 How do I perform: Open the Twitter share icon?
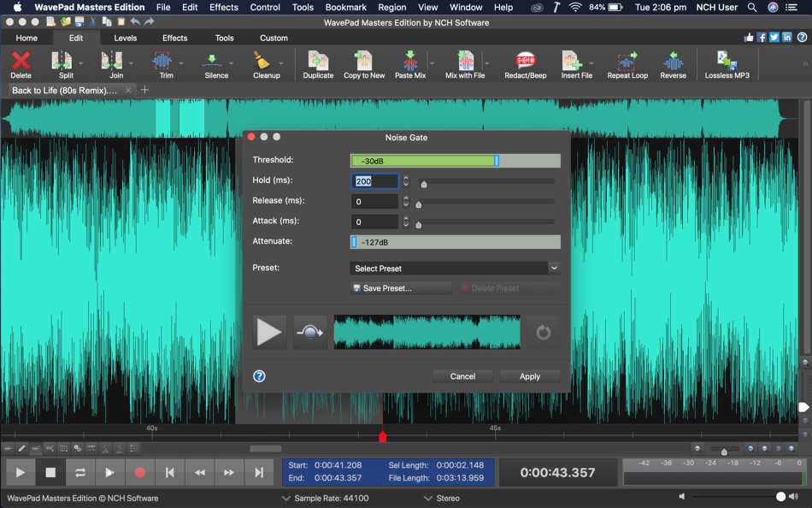coord(774,38)
